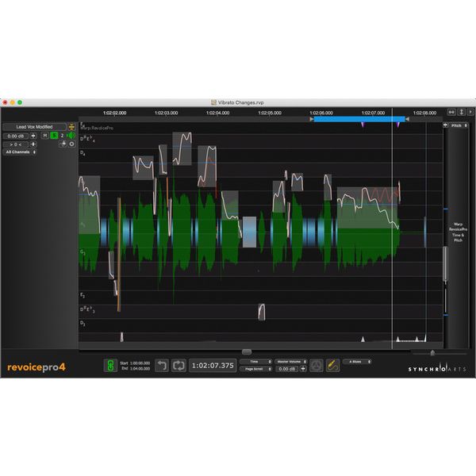Open the Pitch display dropdown

[x=459, y=125]
